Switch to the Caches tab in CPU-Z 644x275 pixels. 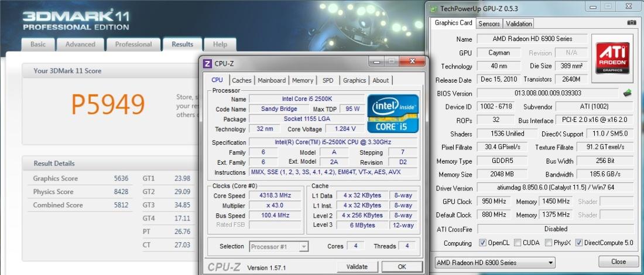click(241, 80)
